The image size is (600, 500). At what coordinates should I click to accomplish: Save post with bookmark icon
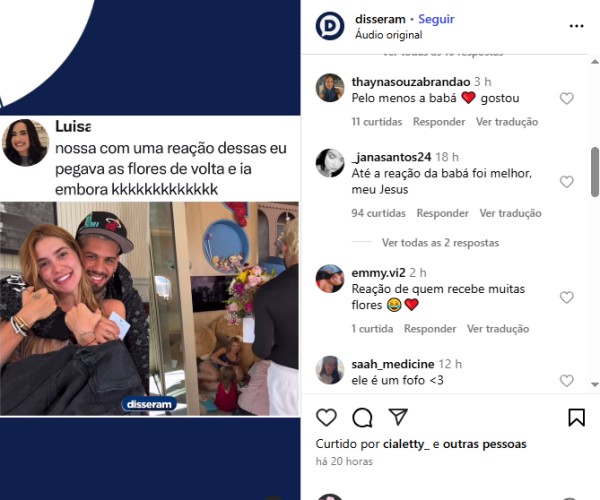coord(576,417)
